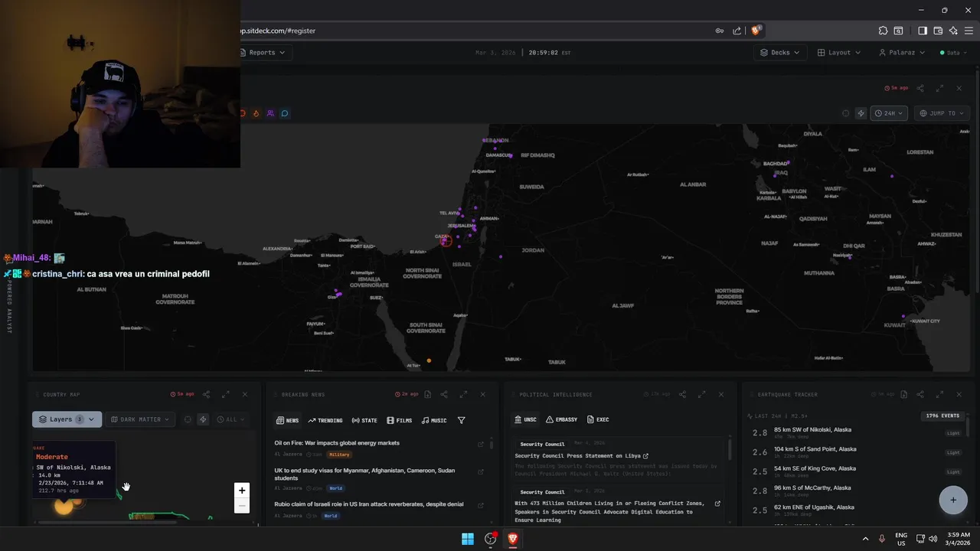
Task: Switch to the MUSIC tab
Action: [433, 420]
